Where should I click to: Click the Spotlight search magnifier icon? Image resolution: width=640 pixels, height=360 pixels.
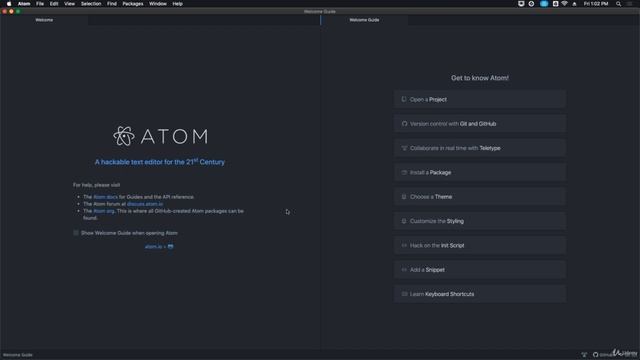coord(618,4)
